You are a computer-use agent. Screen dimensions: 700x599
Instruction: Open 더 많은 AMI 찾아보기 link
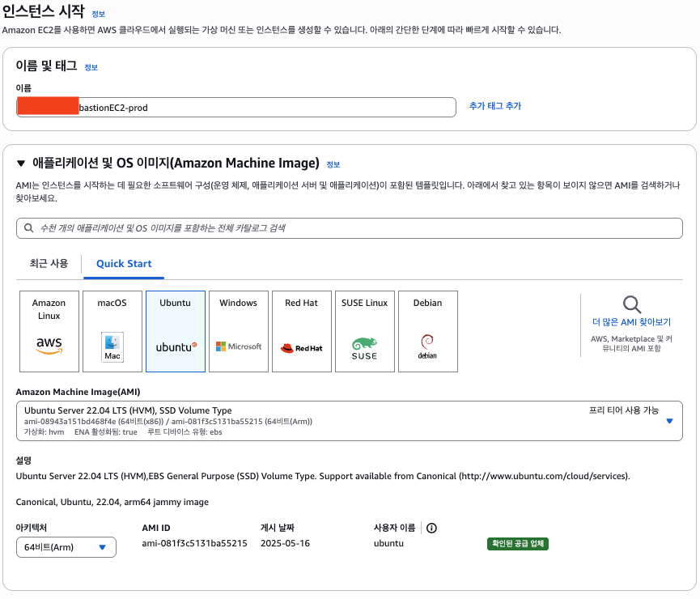pos(631,322)
